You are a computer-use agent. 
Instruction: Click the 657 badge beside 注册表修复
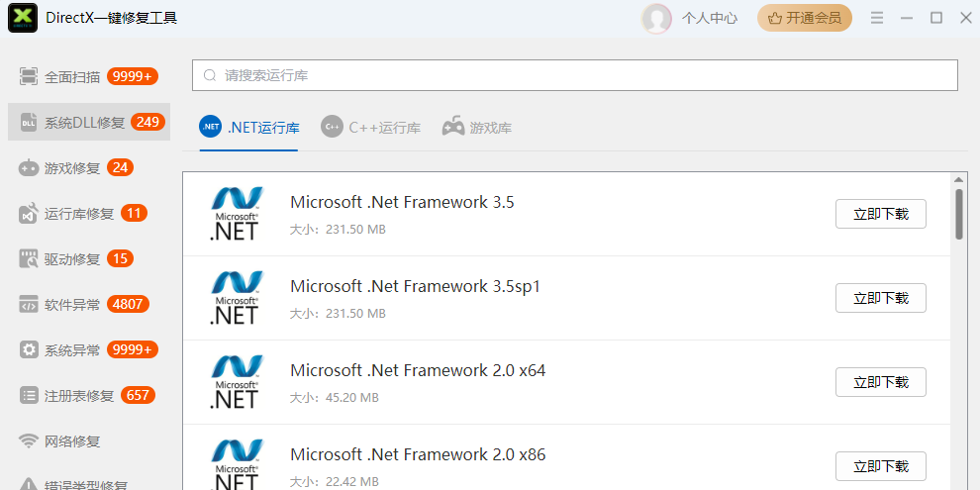coord(139,395)
